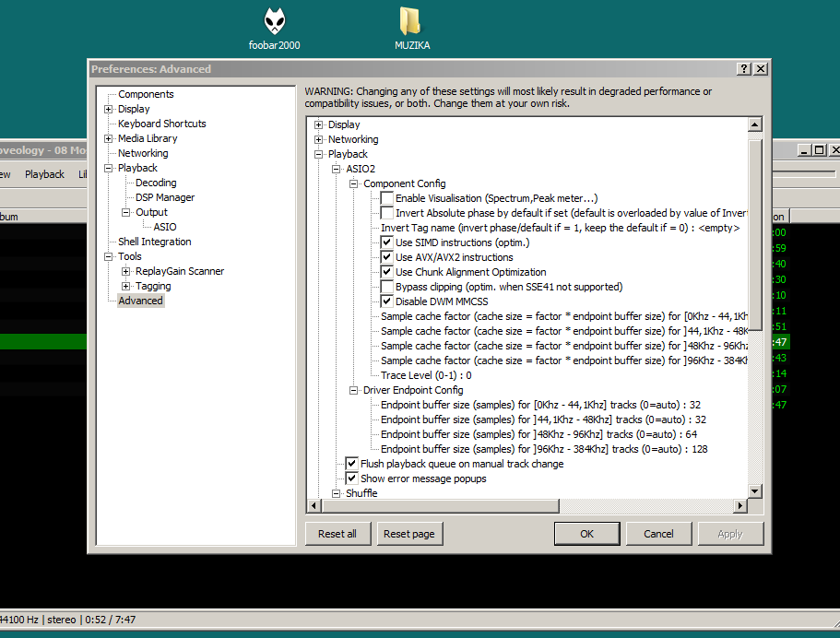Screen dimensions: 840x638
Task: Open the MUZIKA desktop folder
Action: pyautogui.click(x=412, y=29)
